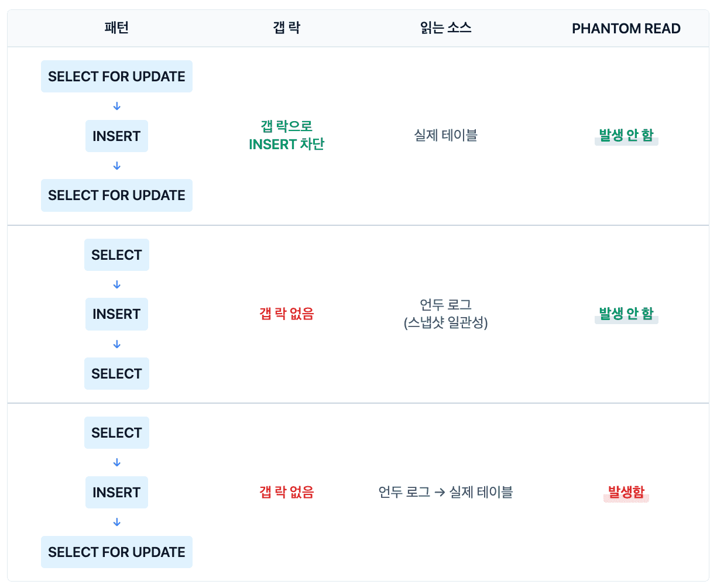Click the arrow below the third row's SELECT chip
Viewport: 717px width, 588px height.
point(116,463)
